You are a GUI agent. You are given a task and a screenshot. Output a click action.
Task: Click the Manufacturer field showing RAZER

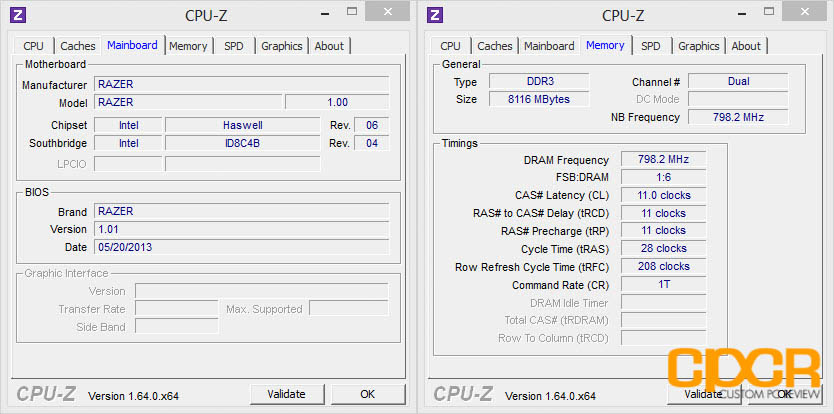click(241, 84)
